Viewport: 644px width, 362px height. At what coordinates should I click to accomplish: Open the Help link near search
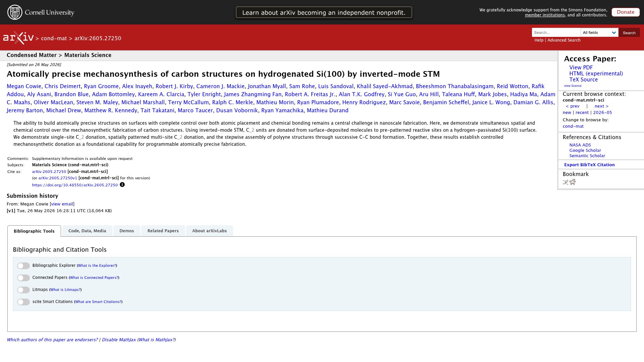tap(539, 40)
